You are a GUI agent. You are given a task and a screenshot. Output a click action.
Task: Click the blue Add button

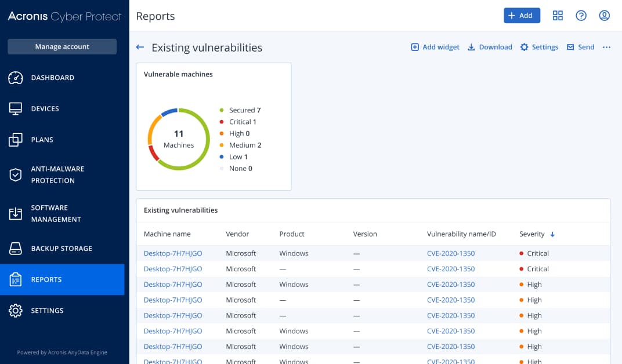522,16
